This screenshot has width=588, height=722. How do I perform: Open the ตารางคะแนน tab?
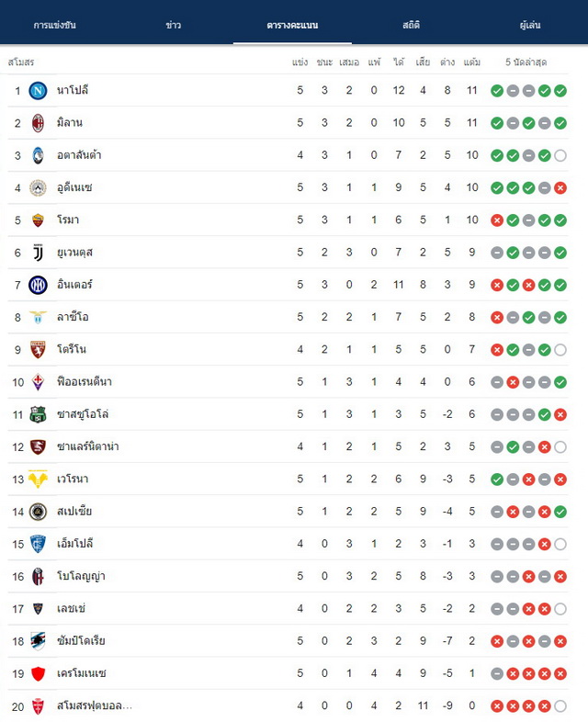[292, 25]
